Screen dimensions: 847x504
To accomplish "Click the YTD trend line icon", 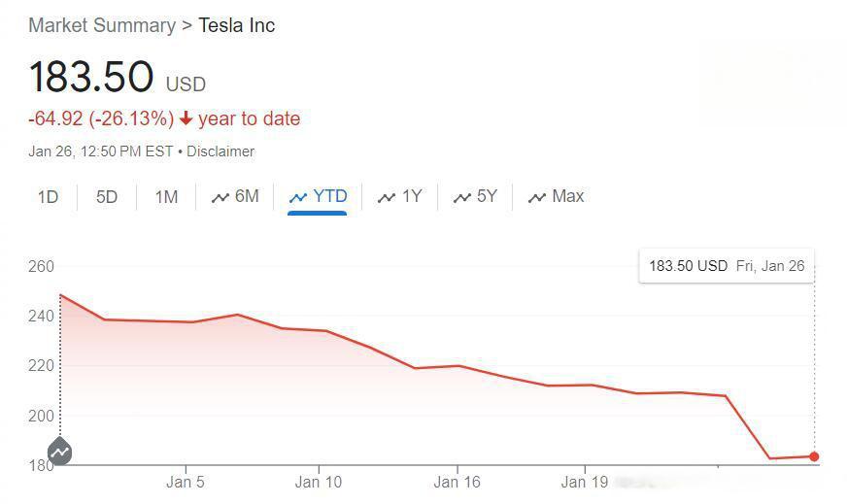I will pos(298,198).
